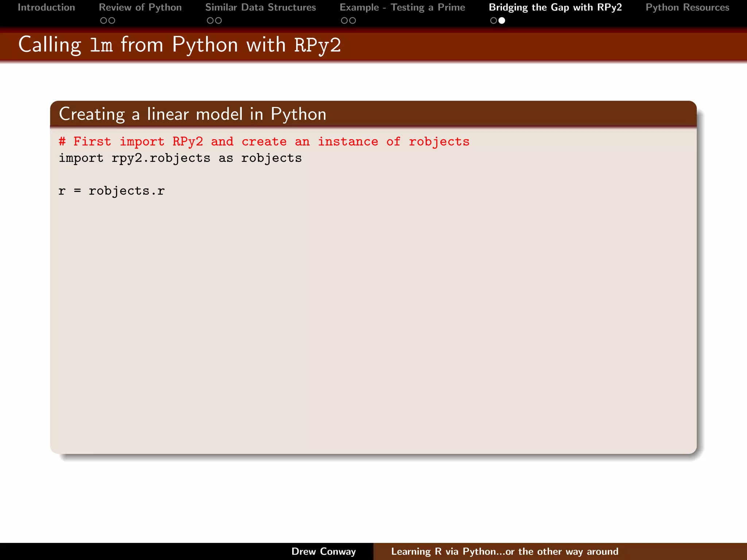The height and width of the screenshot is (560, 747).
Task: Click the r = robjects.r code line
Action: 112,191
